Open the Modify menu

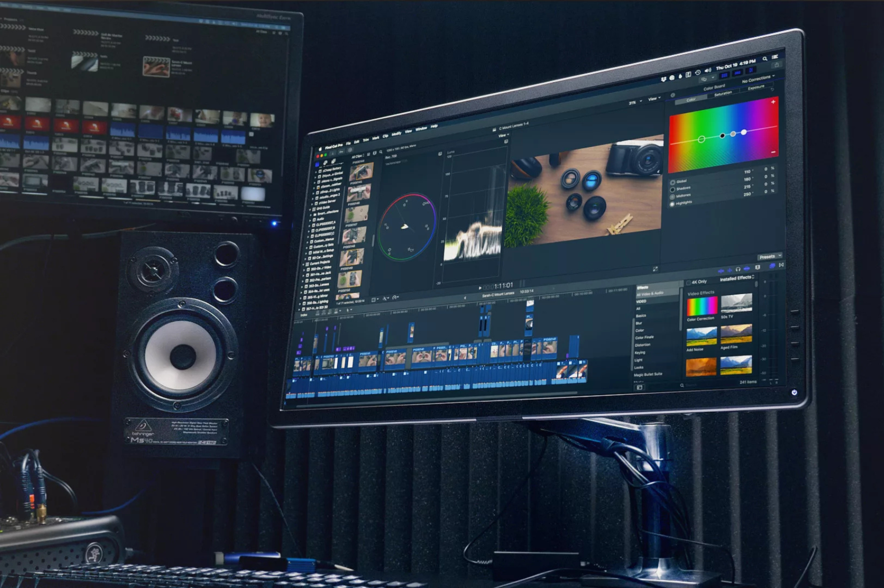[x=396, y=134]
